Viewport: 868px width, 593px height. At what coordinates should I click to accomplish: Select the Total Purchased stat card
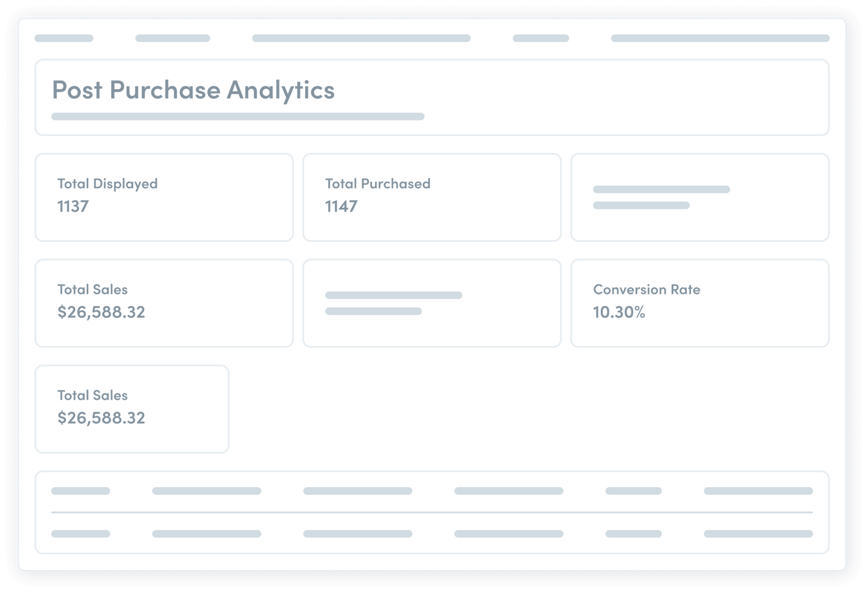coord(432,197)
